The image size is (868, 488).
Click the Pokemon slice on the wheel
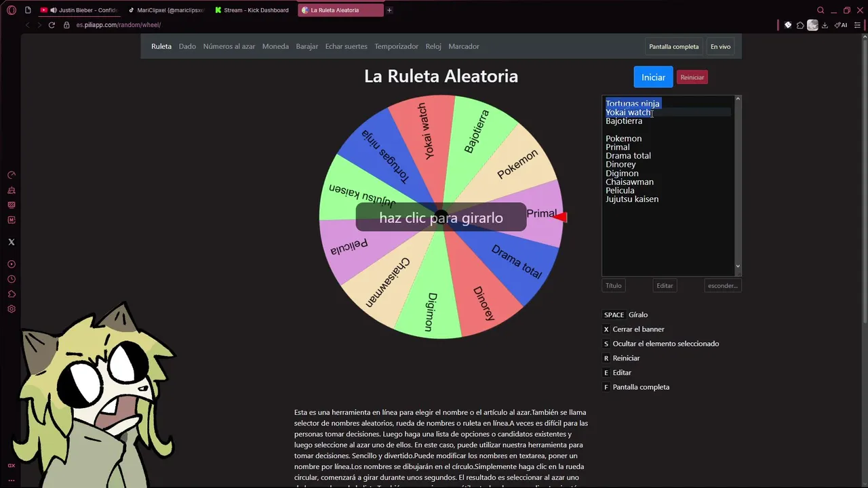[x=519, y=163]
